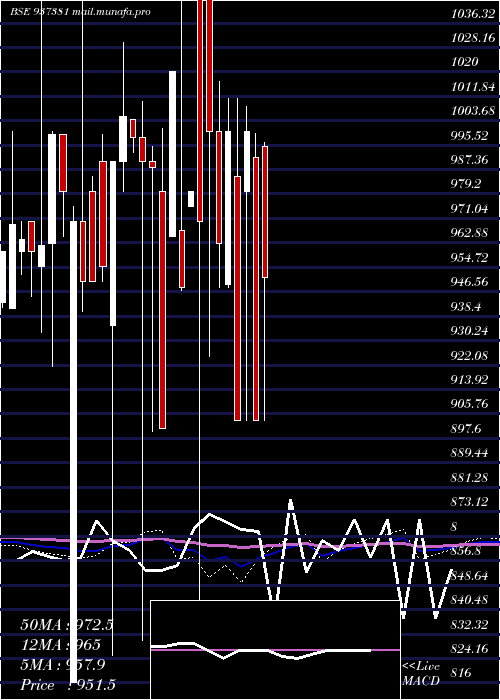
Task: Click the 962.88 price axis label
Action: [x=469, y=233]
